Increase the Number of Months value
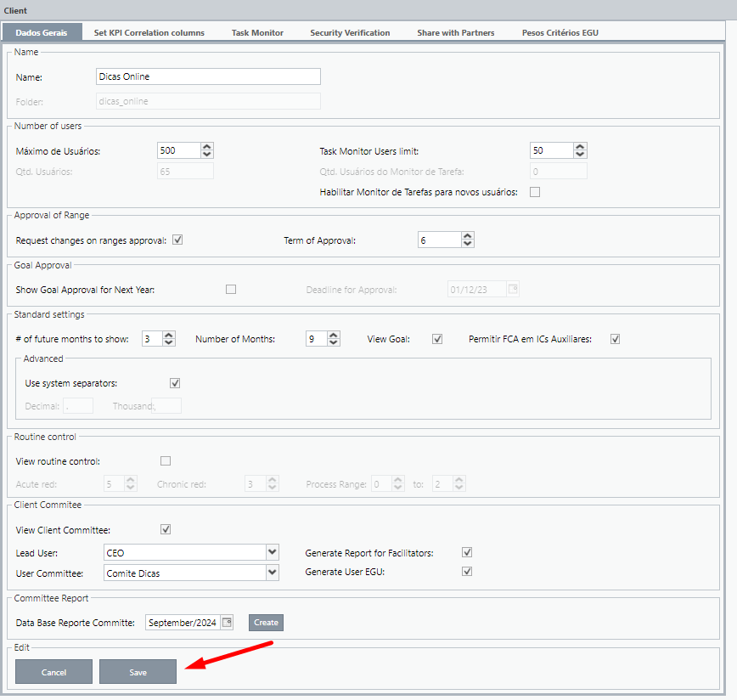Screen dimensions: 737x700 tap(334, 335)
